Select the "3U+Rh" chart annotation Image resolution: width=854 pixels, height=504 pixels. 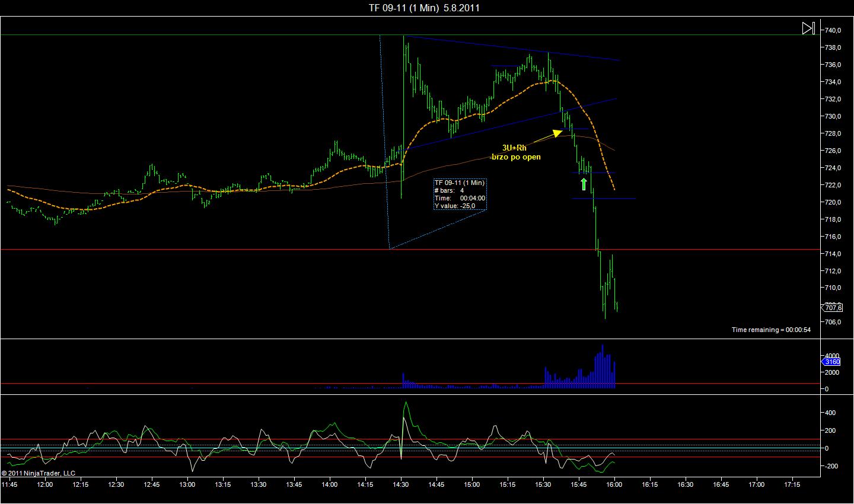[514, 148]
